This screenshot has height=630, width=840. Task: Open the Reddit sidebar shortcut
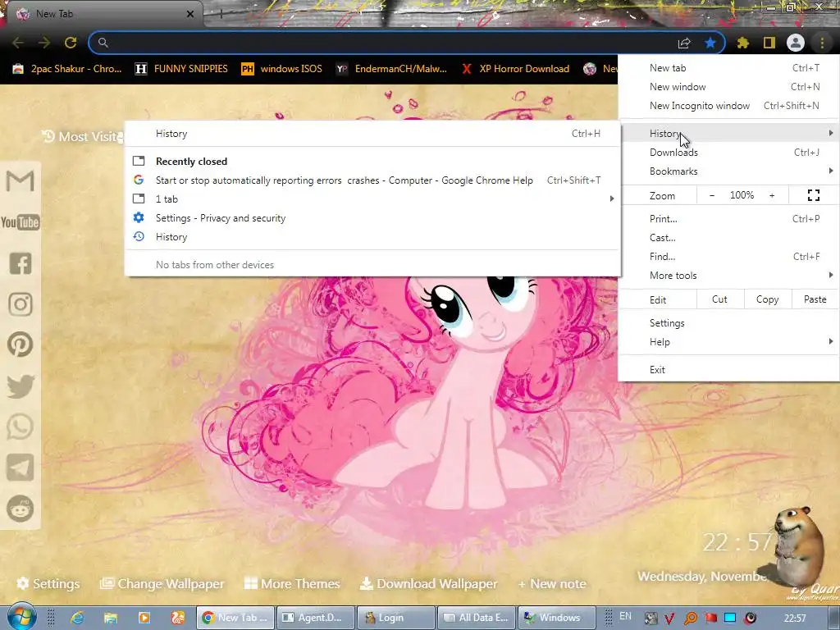(x=21, y=509)
